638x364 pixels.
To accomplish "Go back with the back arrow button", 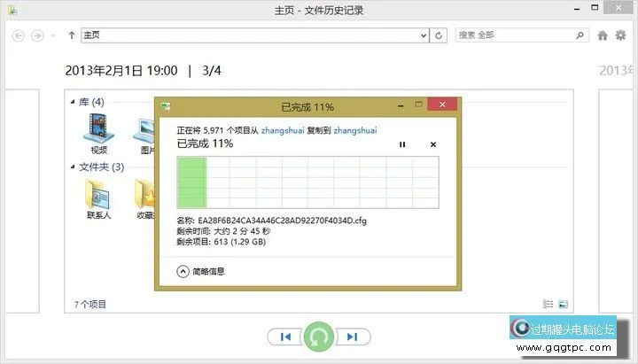I will tap(19, 35).
